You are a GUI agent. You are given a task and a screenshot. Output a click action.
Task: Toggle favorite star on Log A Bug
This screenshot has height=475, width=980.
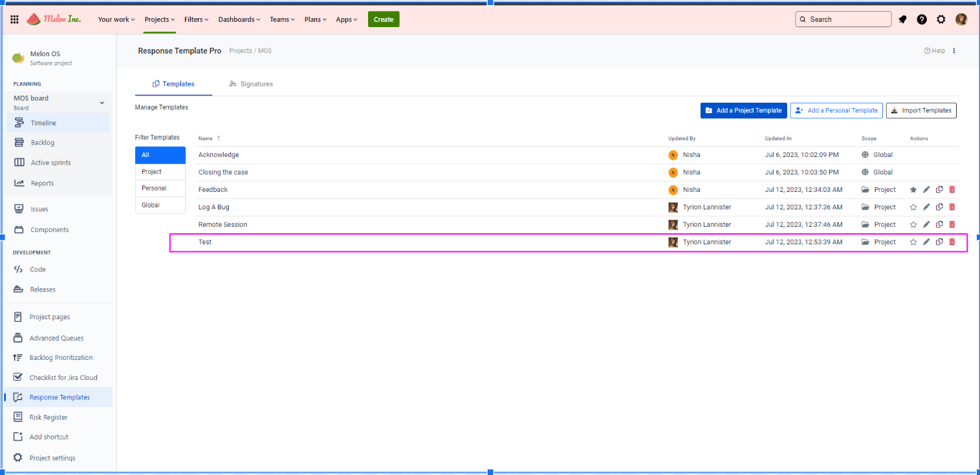[913, 207]
